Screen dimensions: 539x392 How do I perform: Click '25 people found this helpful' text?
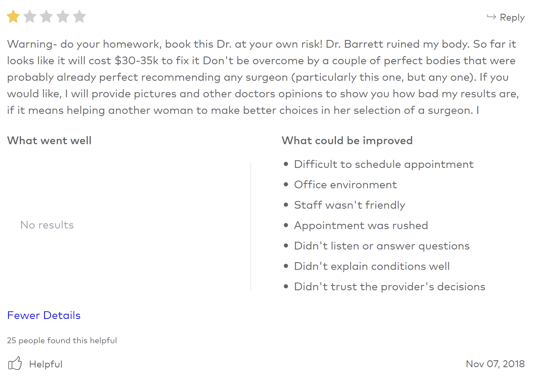pos(62,340)
